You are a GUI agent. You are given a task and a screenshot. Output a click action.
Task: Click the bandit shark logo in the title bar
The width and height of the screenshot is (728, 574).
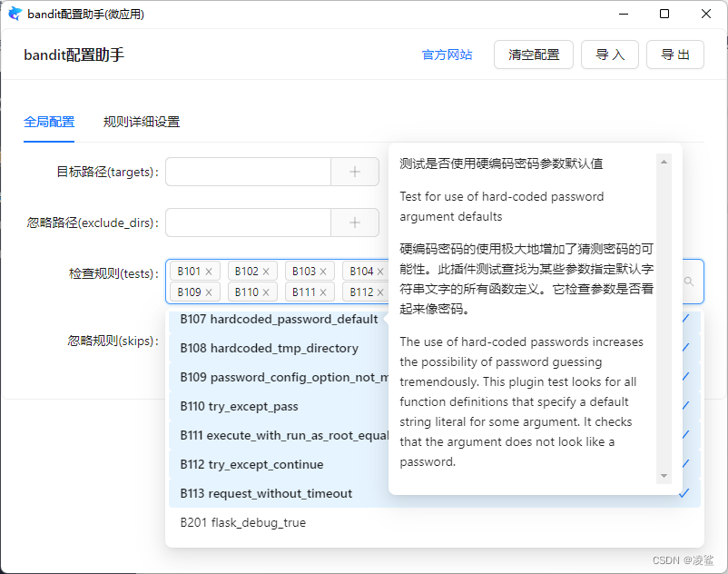coord(15,14)
